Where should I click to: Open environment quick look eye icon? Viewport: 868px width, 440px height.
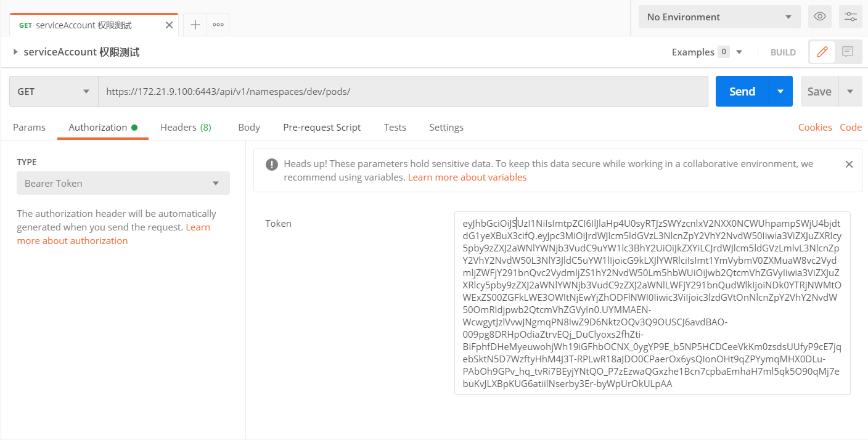pos(819,17)
